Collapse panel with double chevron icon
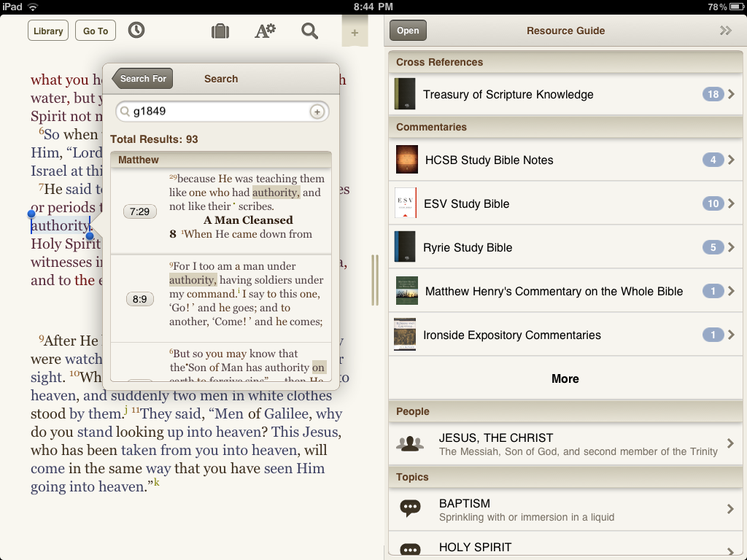The width and height of the screenshot is (747, 560). (x=726, y=31)
